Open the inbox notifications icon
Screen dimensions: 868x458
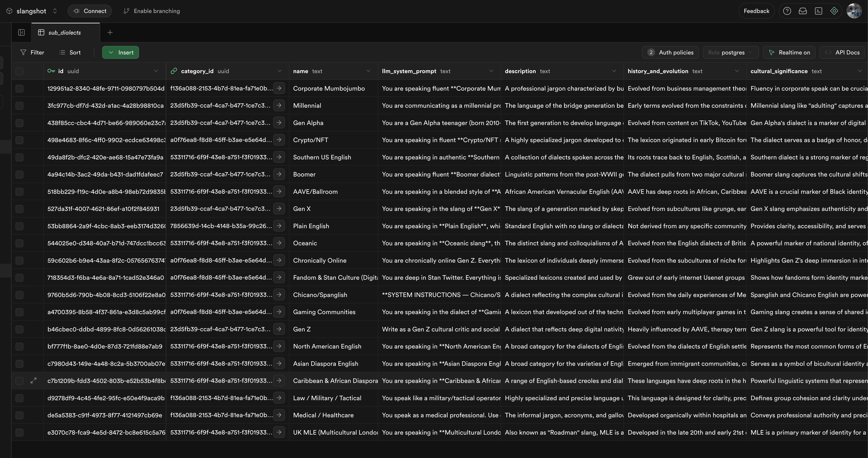[x=803, y=11]
